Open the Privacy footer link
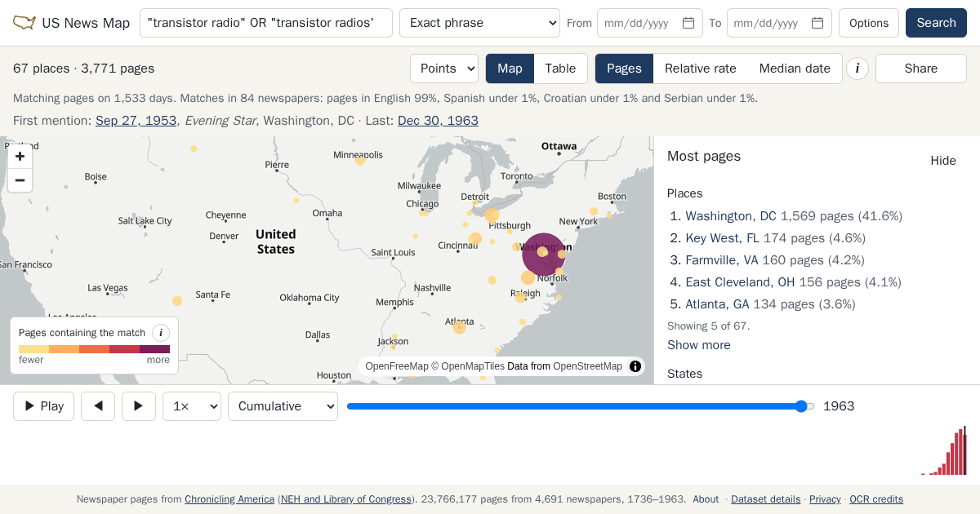The width and height of the screenshot is (980, 514). click(825, 499)
